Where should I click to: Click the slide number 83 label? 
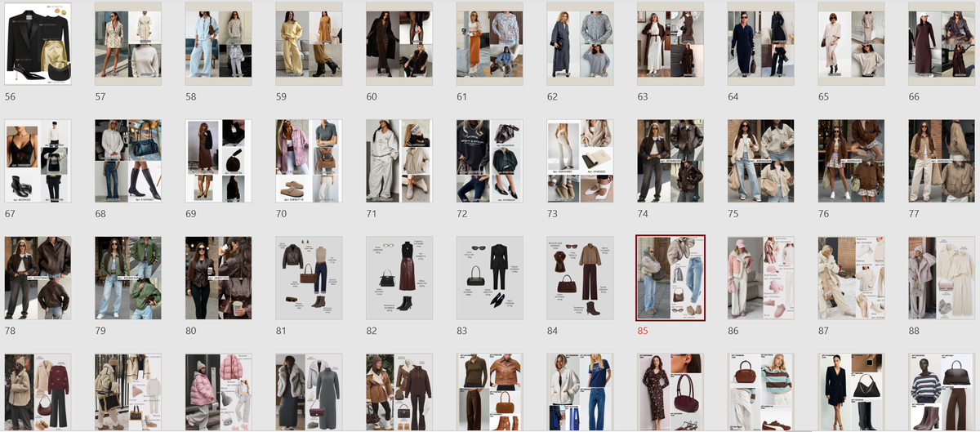click(461, 332)
